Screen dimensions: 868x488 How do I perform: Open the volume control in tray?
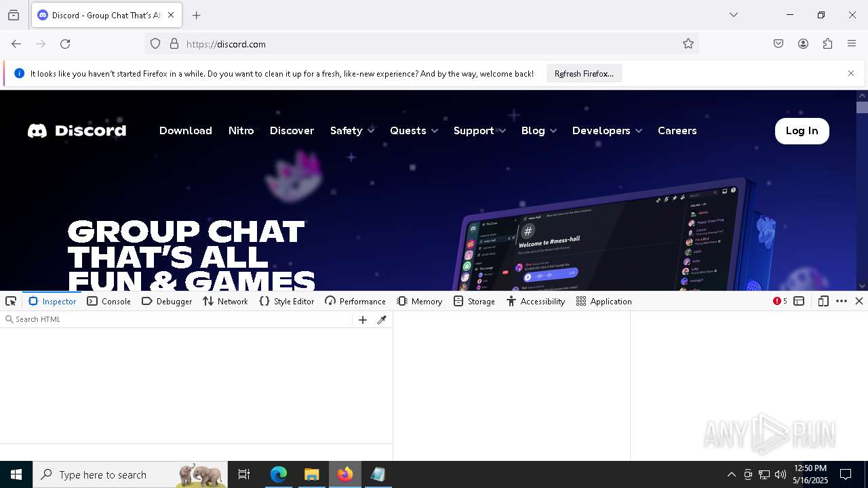click(x=781, y=474)
